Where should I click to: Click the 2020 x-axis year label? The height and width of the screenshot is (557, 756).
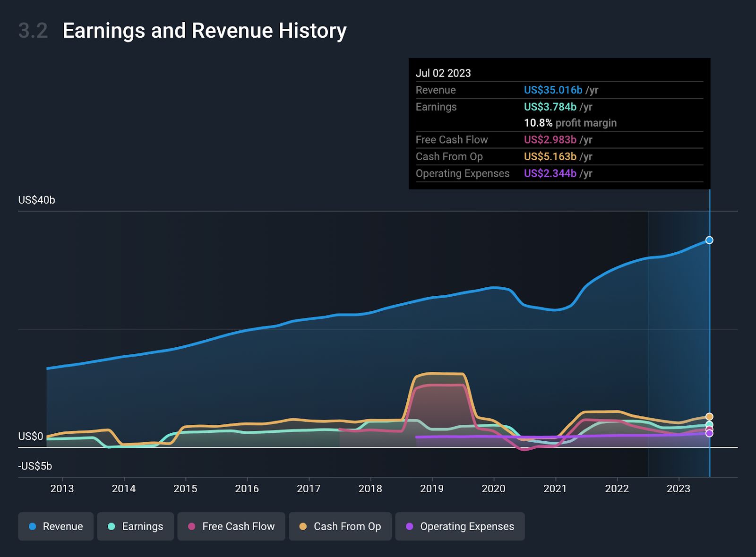[494, 488]
